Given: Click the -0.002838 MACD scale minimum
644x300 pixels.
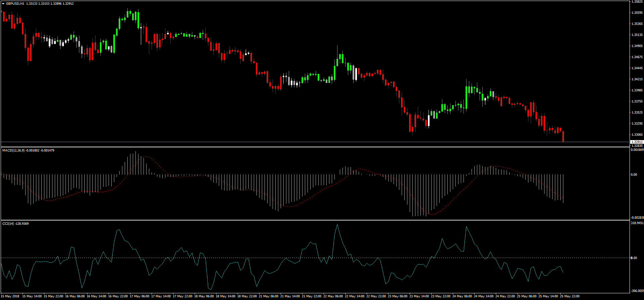Looking at the screenshot, I should (637, 218).
